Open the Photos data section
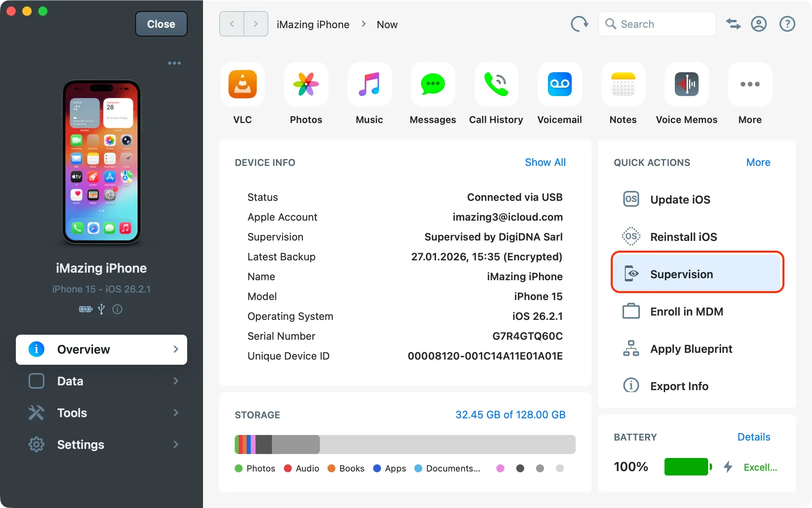 pos(306,85)
